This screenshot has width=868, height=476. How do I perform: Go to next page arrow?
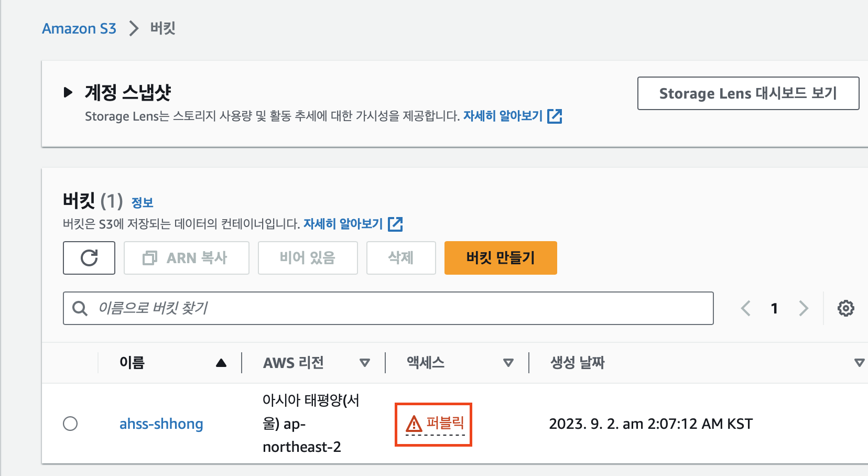click(x=804, y=308)
